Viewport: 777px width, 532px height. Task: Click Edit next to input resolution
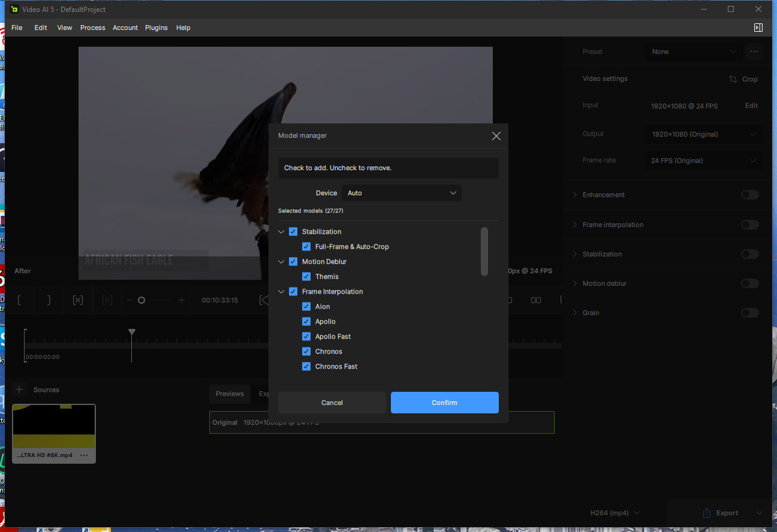point(751,105)
